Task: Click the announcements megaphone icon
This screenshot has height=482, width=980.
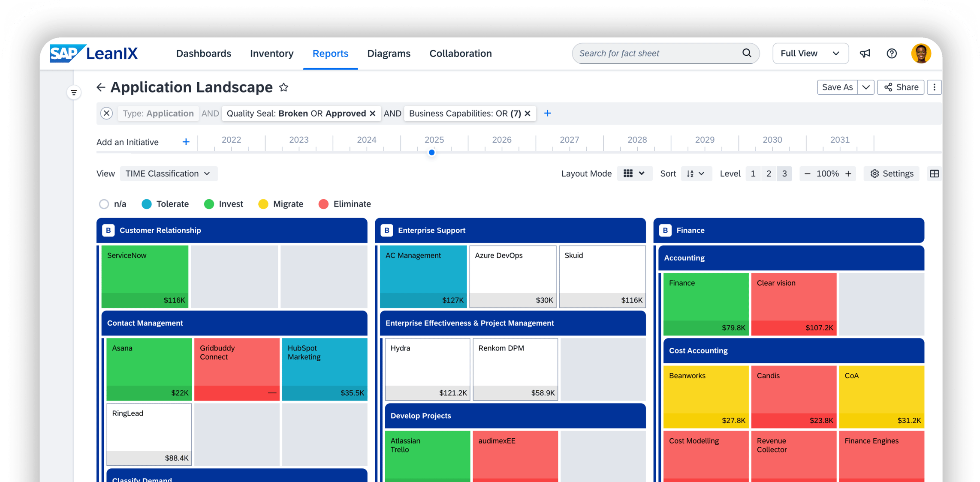Action: point(865,54)
